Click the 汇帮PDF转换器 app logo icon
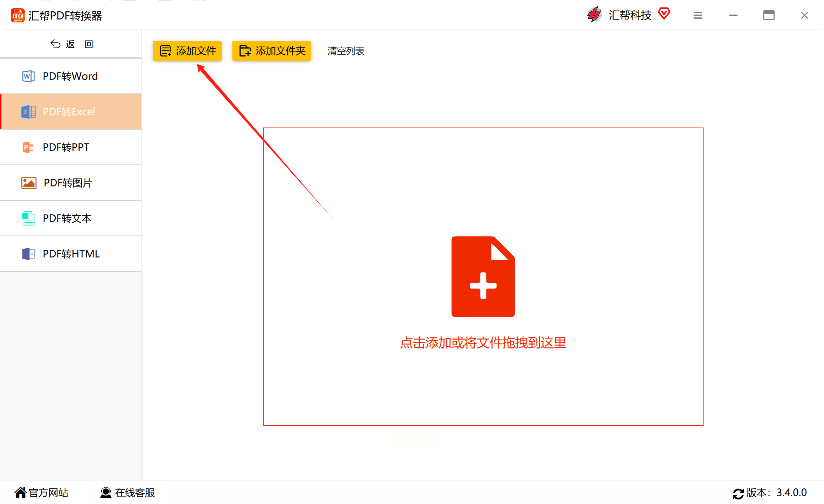The height and width of the screenshot is (504, 824). tap(18, 16)
